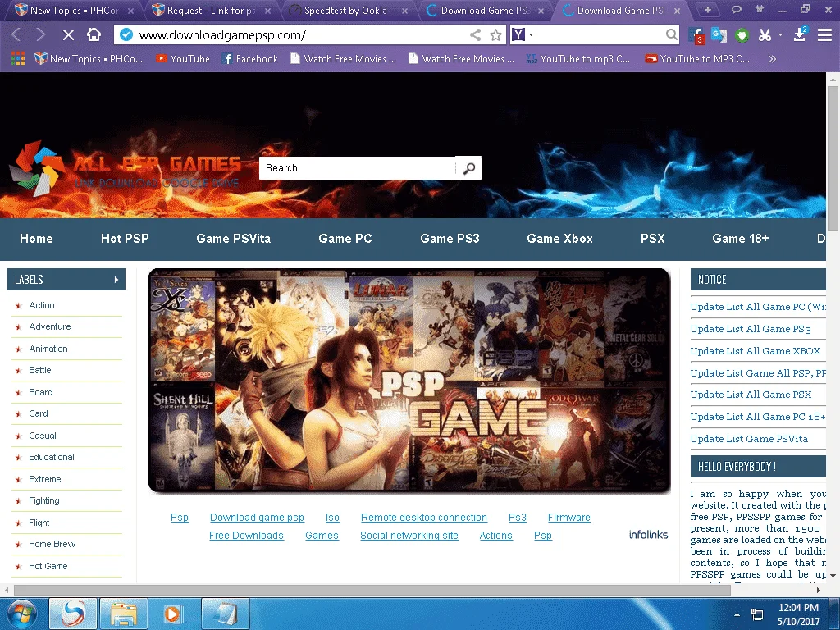Expand the LABELS sidebar arrow
This screenshot has height=630, width=840.
[116, 280]
